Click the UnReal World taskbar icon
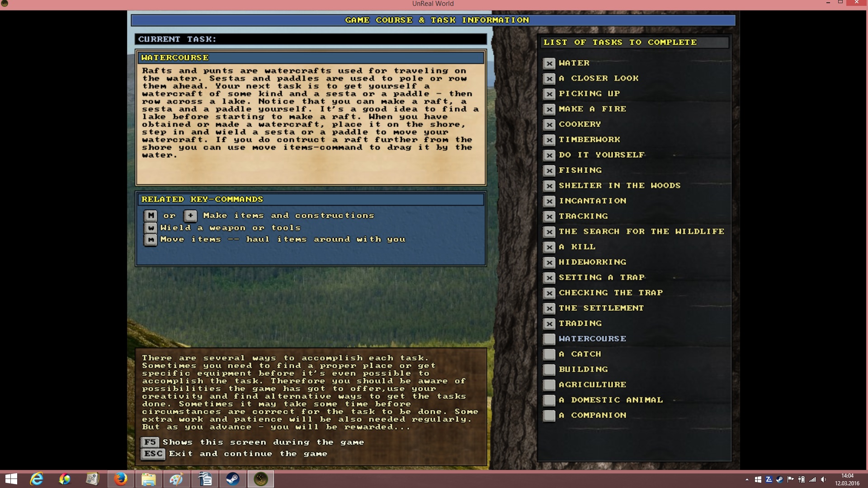 [x=261, y=479]
